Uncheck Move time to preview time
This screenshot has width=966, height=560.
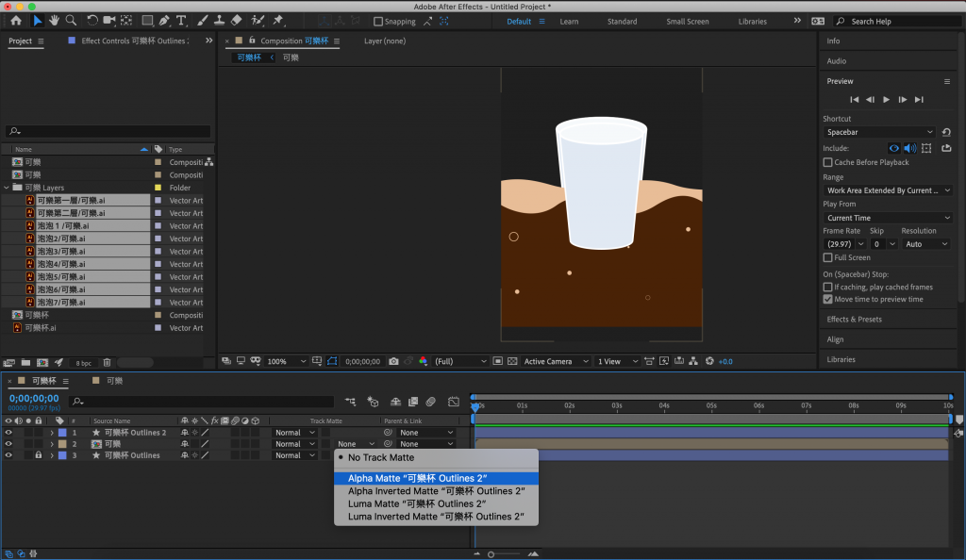click(827, 299)
